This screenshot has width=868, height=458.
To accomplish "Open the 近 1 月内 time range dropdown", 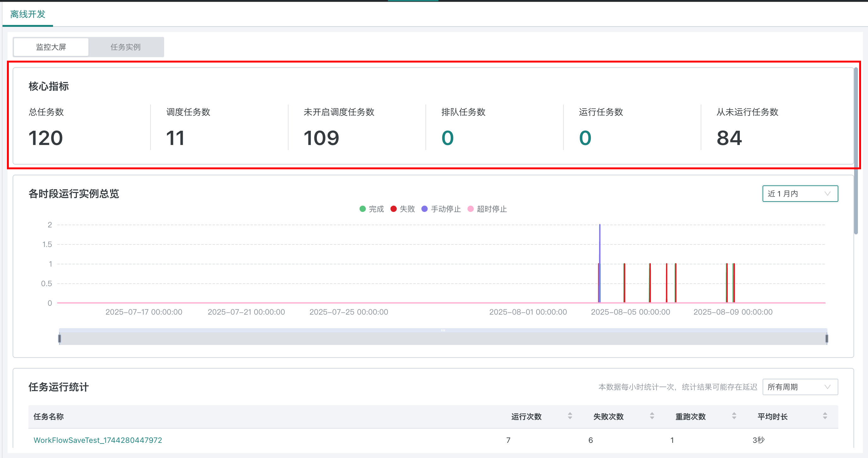I will coord(800,194).
